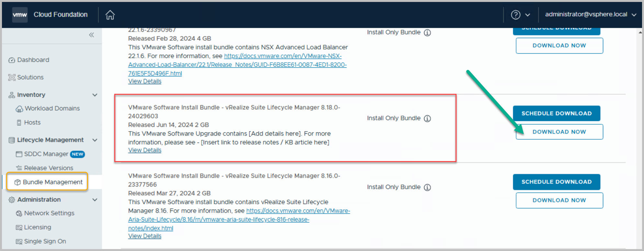Click the scrollbar up arrow

640,32
